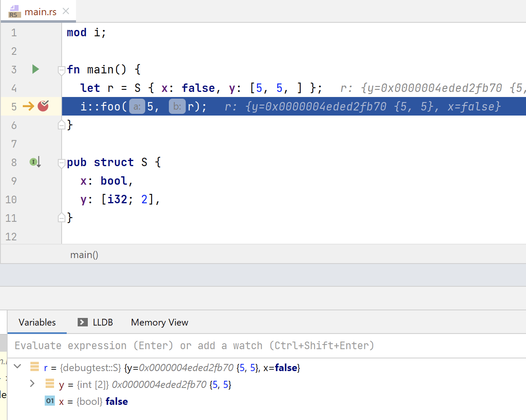Click the 'x: bool,' field on line 9
Viewport: 526px width, 420px height.
point(107,181)
